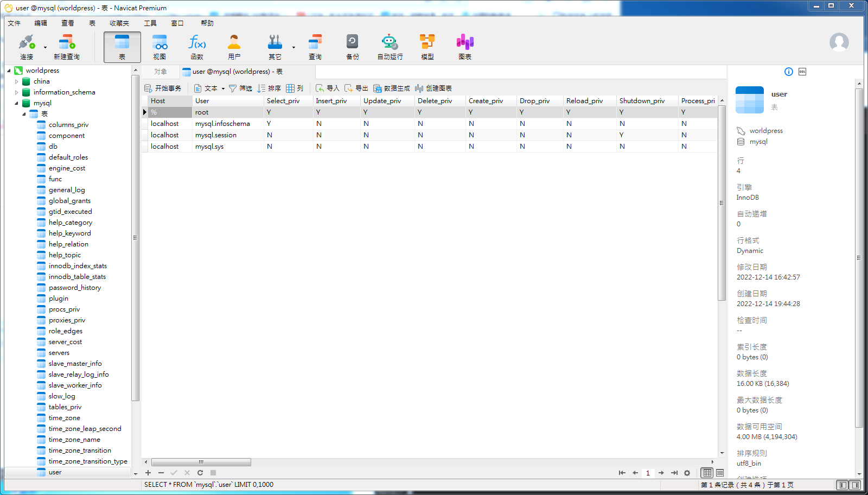Open the Edit (编辑) menu
This screenshot has width=868, height=495.
click(41, 23)
